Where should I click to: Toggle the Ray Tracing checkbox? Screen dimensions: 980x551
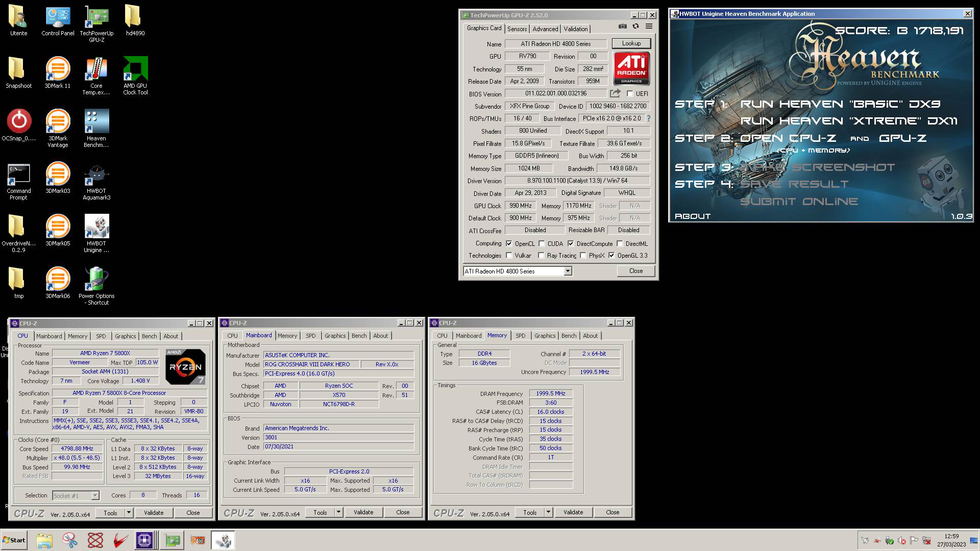pos(541,256)
